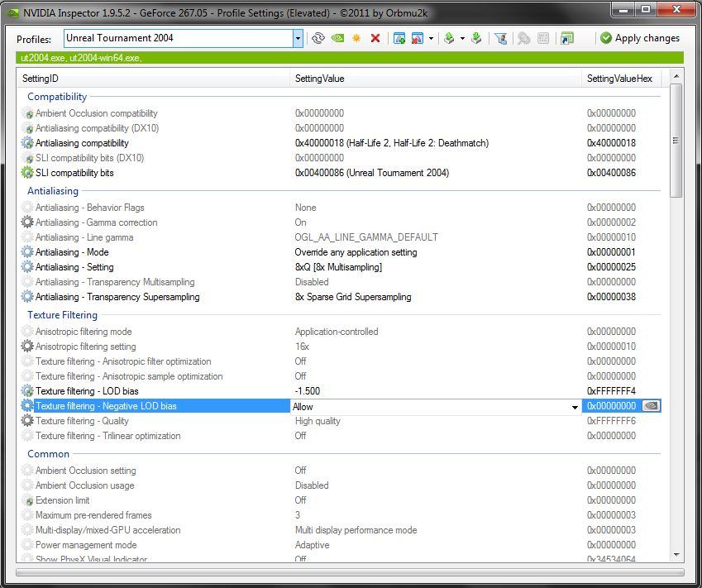Click gear icon beside Texture filtering - LOD bias
This screenshot has width=702, height=588.
pyautogui.click(x=27, y=391)
